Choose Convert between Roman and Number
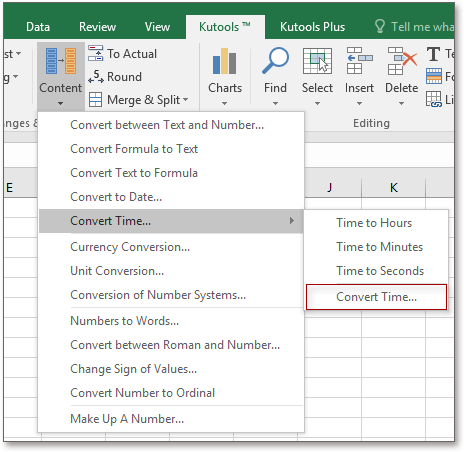This screenshot has height=452, width=464. click(x=171, y=345)
